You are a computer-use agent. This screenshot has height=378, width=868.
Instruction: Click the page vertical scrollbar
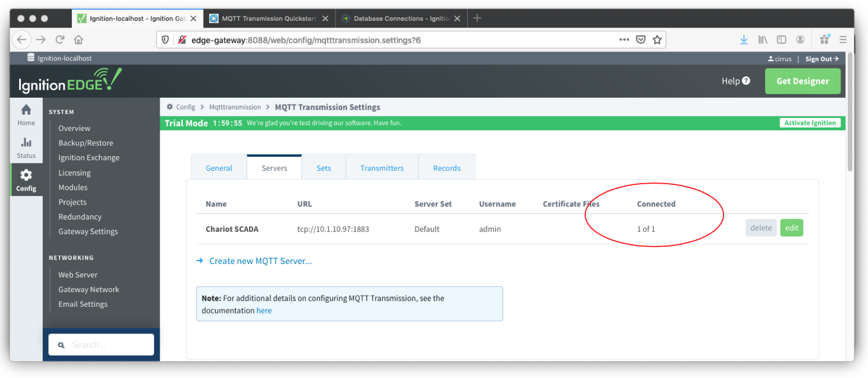click(x=850, y=112)
